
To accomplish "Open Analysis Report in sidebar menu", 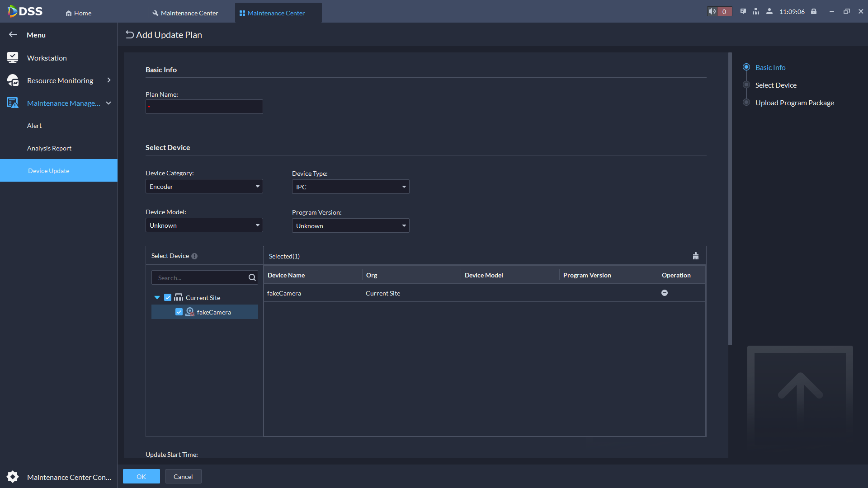I will click(x=49, y=148).
